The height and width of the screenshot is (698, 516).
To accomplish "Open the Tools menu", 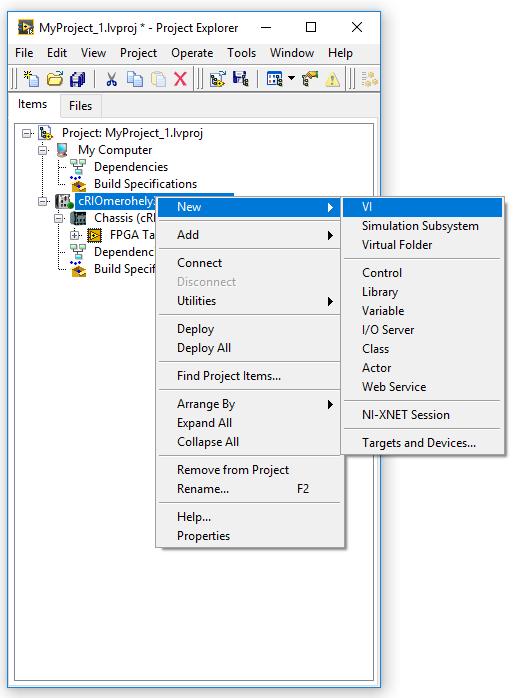I will 241,53.
